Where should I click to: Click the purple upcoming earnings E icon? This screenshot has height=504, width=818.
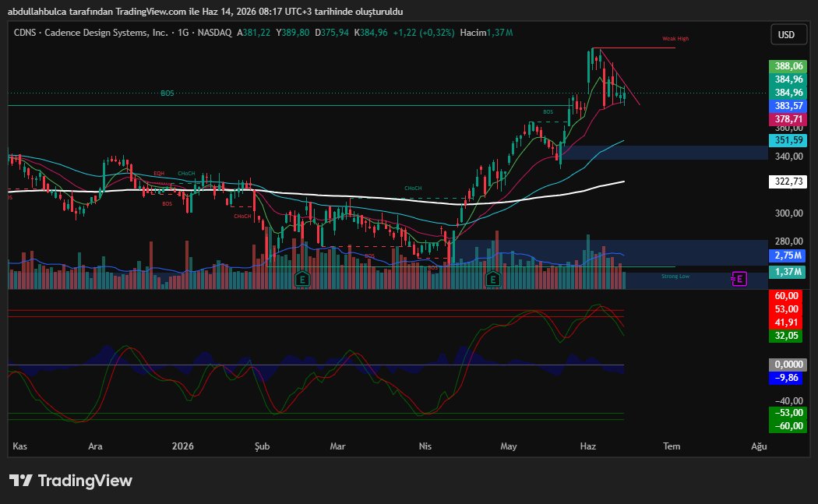click(x=739, y=279)
